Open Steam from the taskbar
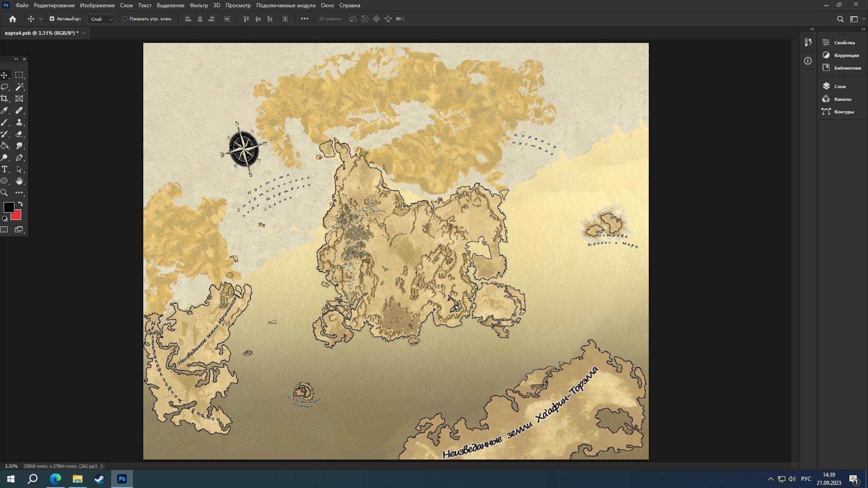The height and width of the screenshot is (488, 868). pos(99,479)
